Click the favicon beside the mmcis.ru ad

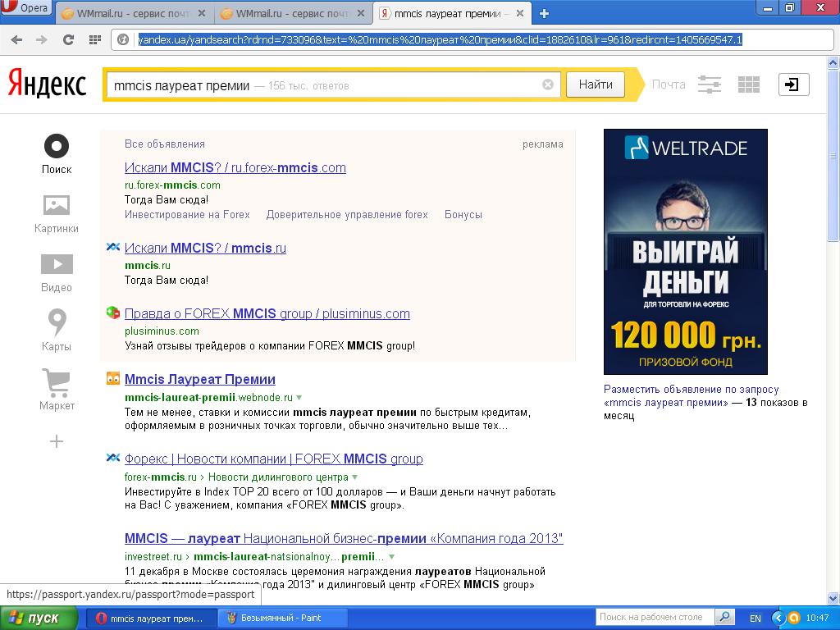coord(113,247)
